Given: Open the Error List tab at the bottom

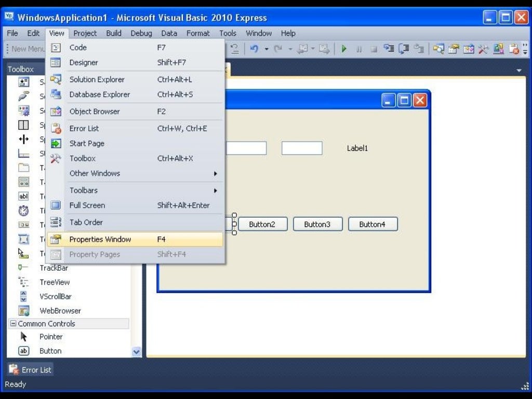Looking at the screenshot, I should coord(30,370).
